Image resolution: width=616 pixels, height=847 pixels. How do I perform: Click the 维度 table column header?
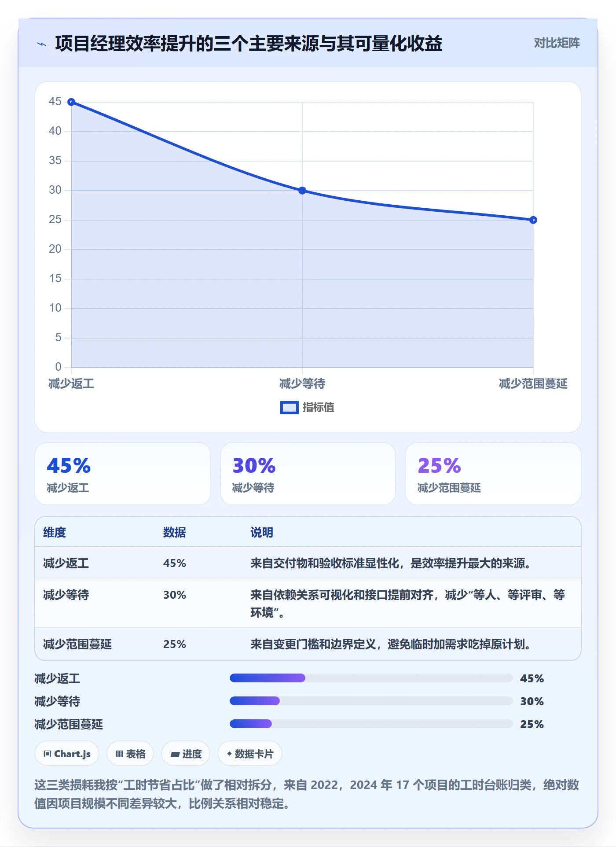(55, 532)
